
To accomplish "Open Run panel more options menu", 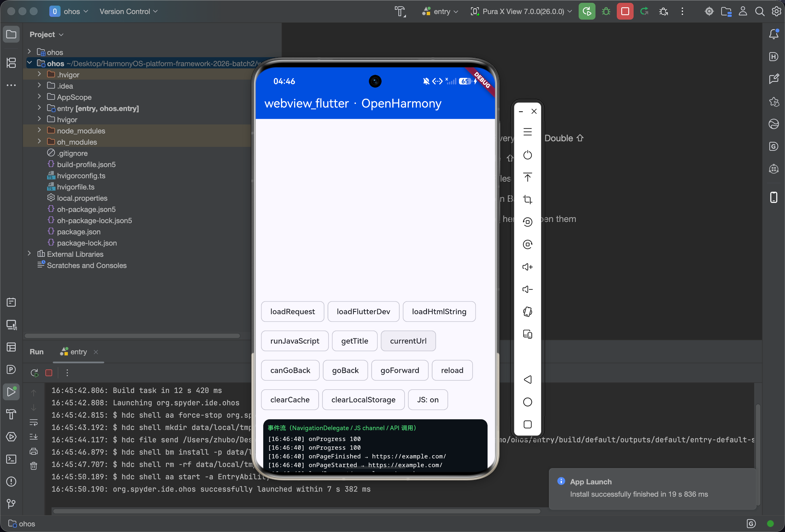I will [67, 373].
